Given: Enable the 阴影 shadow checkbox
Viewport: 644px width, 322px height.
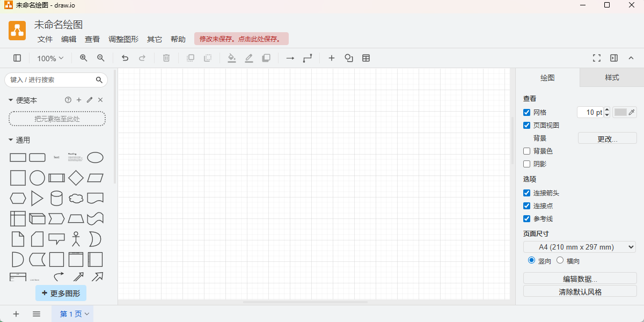Looking at the screenshot, I should pyautogui.click(x=526, y=164).
